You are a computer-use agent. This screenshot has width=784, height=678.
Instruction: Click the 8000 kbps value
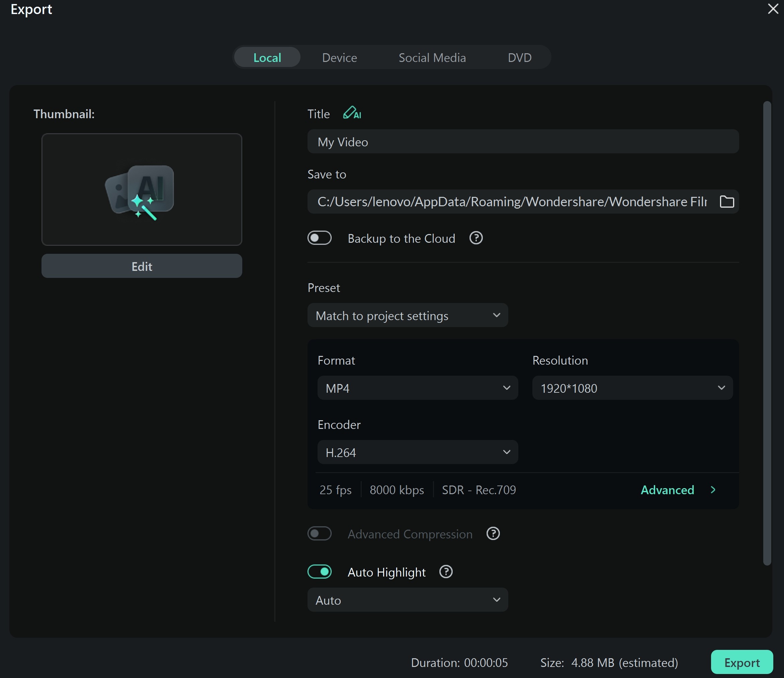pyautogui.click(x=397, y=490)
